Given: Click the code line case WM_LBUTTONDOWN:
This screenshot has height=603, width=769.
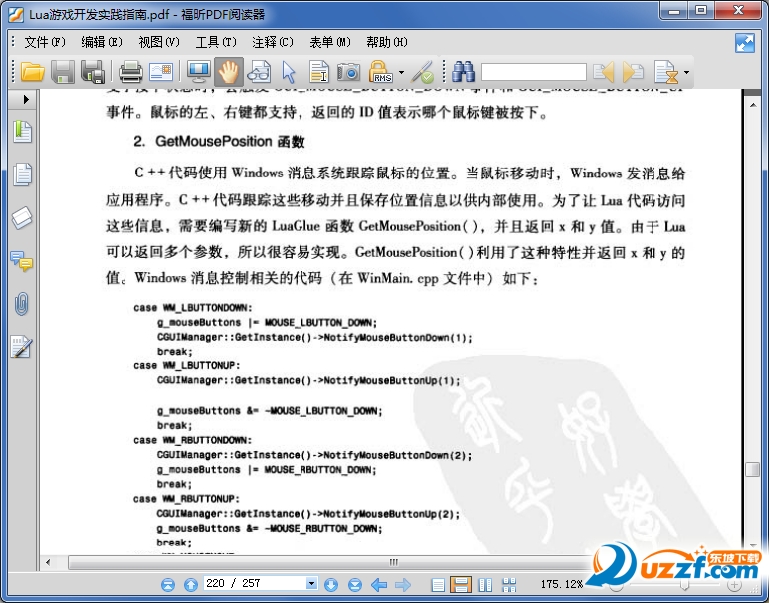Looking at the screenshot, I should coord(193,307).
